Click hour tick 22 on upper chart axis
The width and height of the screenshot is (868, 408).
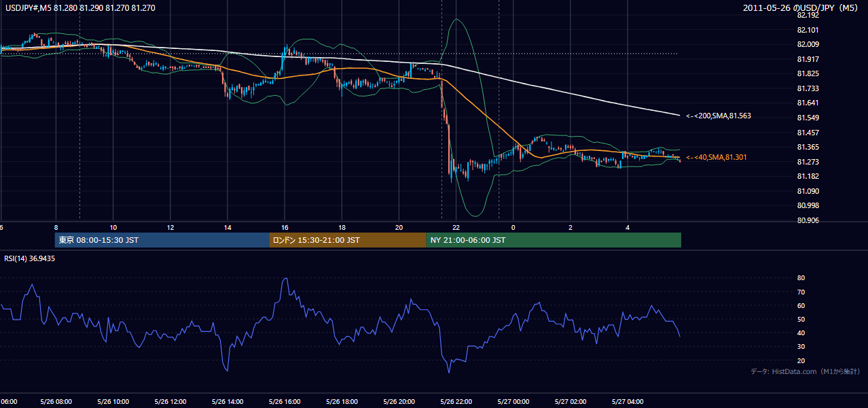pos(456,227)
